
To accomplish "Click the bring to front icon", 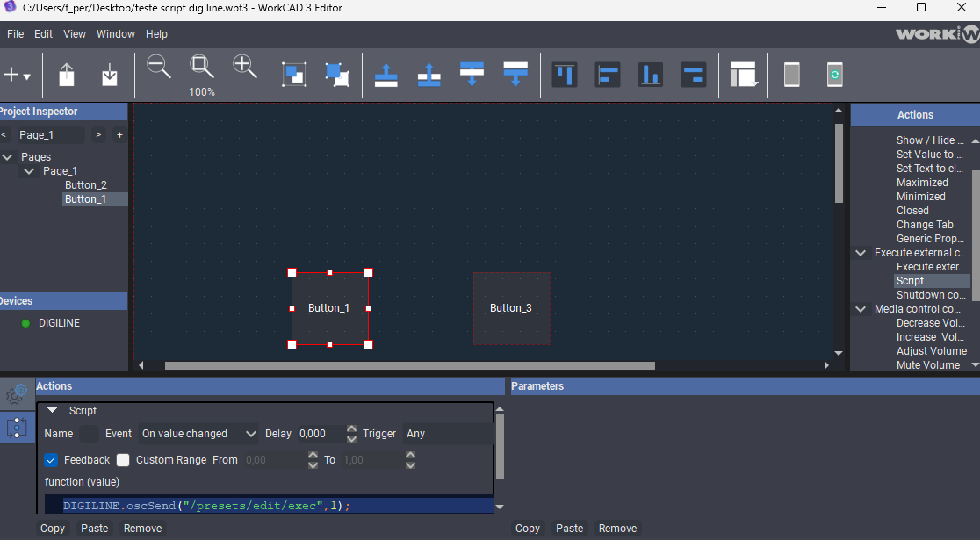I will [x=386, y=75].
